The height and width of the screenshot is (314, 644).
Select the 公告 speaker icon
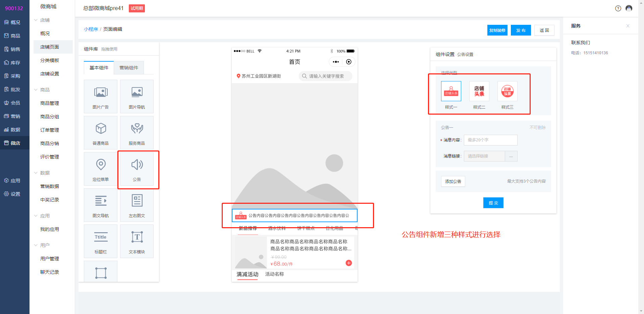(137, 165)
